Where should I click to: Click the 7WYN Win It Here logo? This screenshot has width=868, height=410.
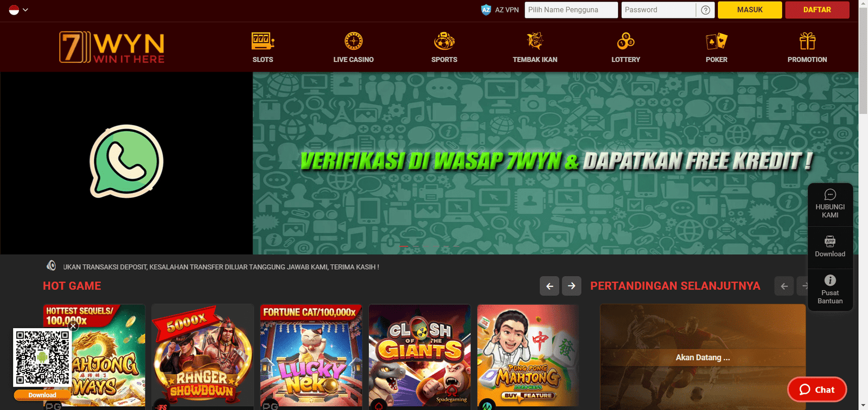(x=112, y=47)
